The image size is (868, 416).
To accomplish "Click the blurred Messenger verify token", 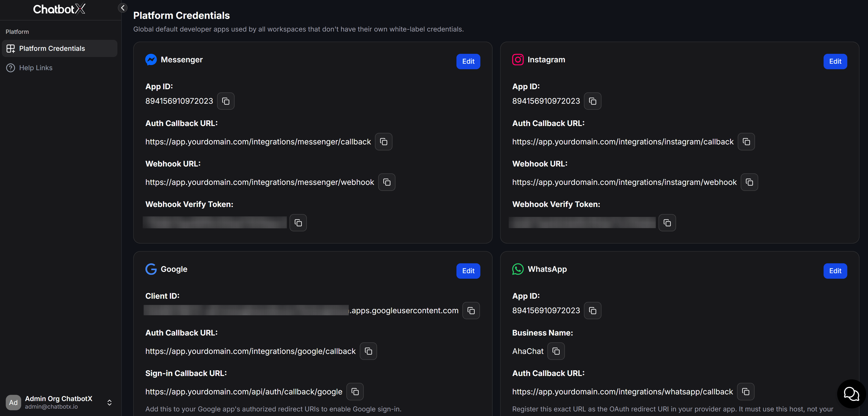I will (x=215, y=222).
